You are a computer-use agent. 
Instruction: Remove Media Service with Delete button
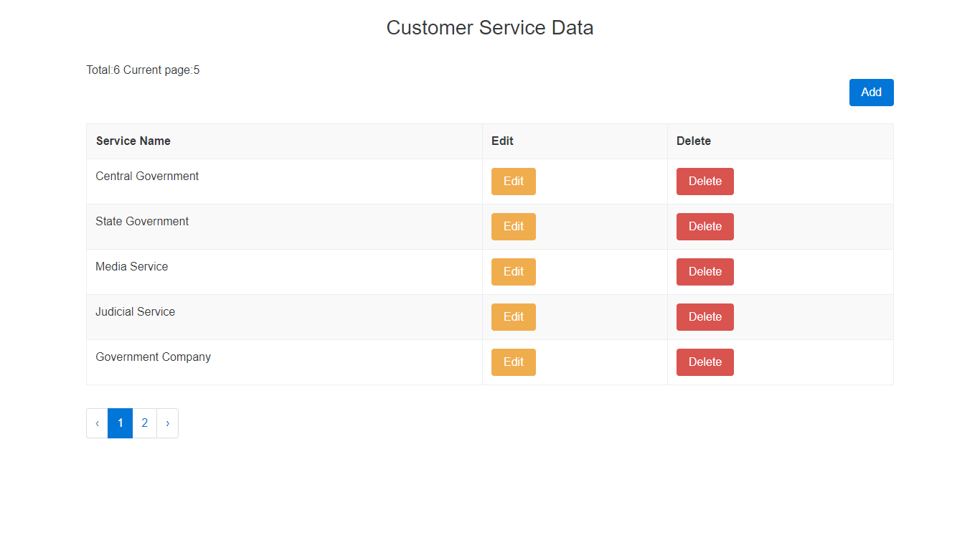tap(705, 272)
